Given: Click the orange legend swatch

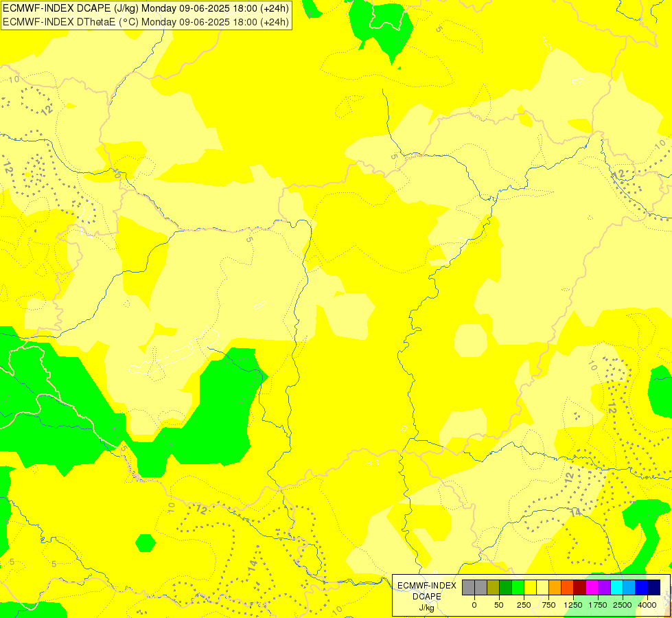Looking at the screenshot, I should pyautogui.click(x=555, y=588).
